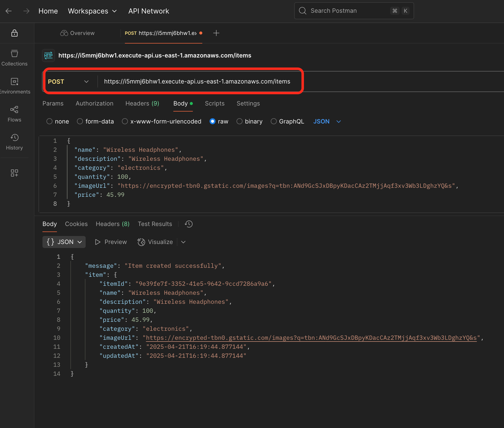Open the Params tab
This screenshot has width=504, height=428.
point(53,103)
